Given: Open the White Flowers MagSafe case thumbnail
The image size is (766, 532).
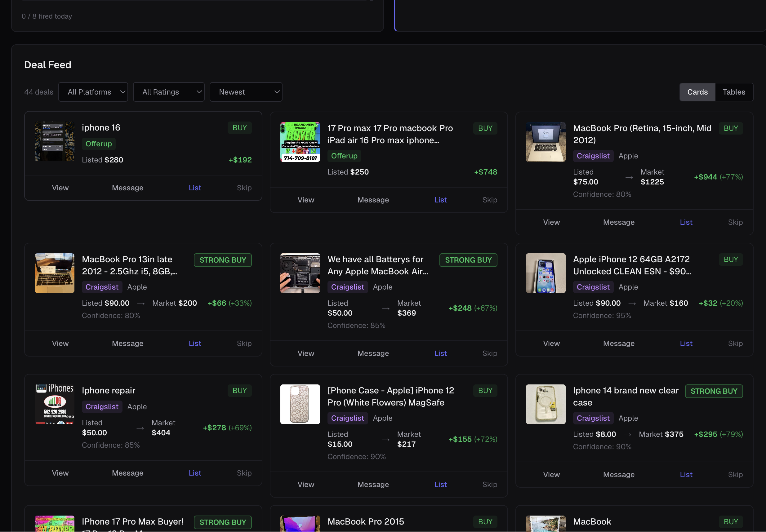Looking at the screenshot, I should [x=300, y=404].
